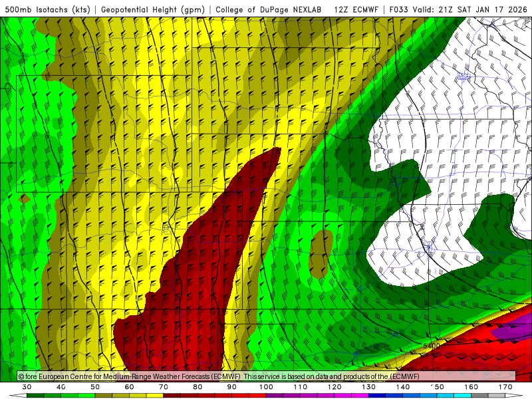Click the "80" color scale label
Screen dimensions: 532x399
pos(198,387)
